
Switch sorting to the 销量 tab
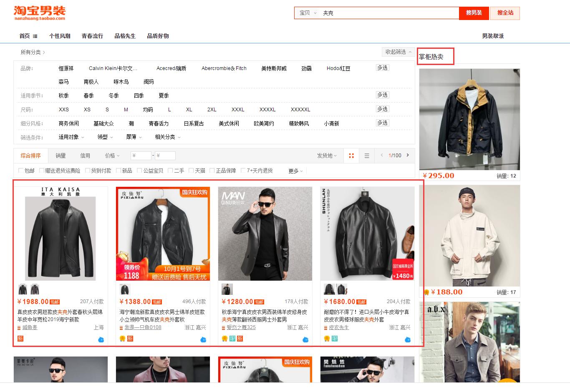click(60, 155)
